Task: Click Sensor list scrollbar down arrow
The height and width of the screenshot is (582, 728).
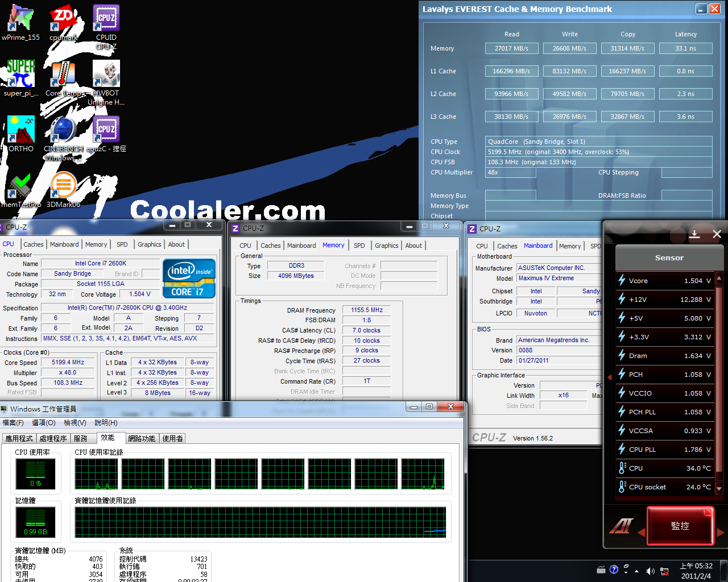Action: (719, 488)
